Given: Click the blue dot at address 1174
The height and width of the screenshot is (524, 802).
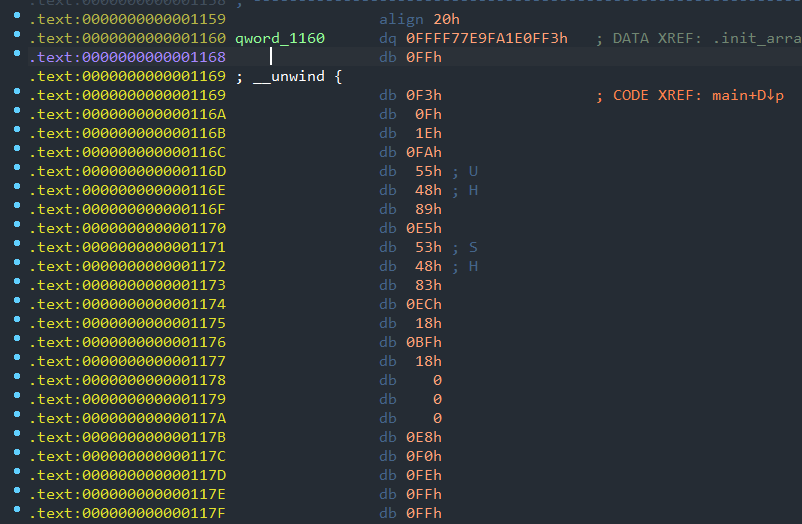Looking at the screenshot, I should tap(17, 302).
